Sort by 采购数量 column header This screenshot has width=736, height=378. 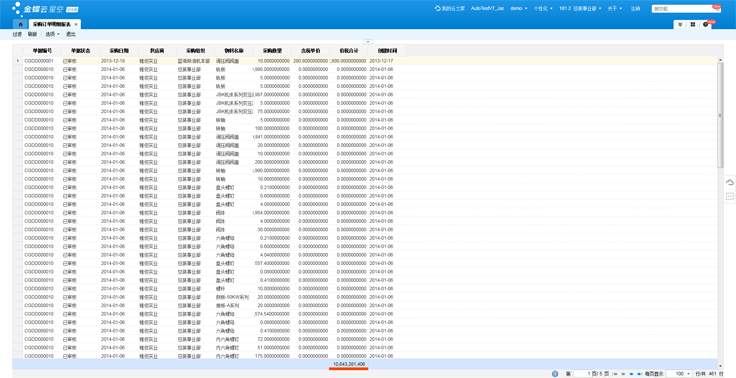tap(272, 50)
